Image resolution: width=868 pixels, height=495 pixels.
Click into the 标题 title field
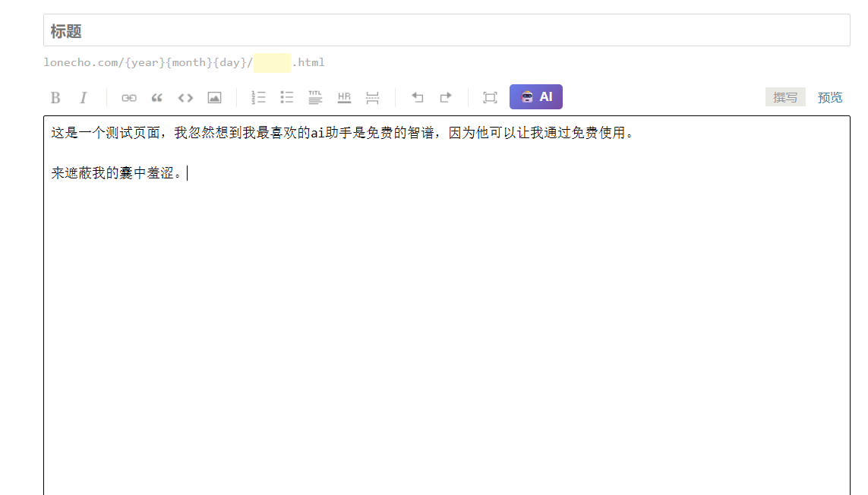click(x=447, y=31)
